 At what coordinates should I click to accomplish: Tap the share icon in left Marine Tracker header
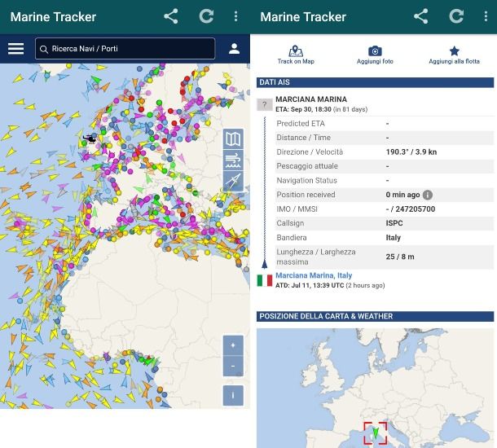(x=171, y=16)
